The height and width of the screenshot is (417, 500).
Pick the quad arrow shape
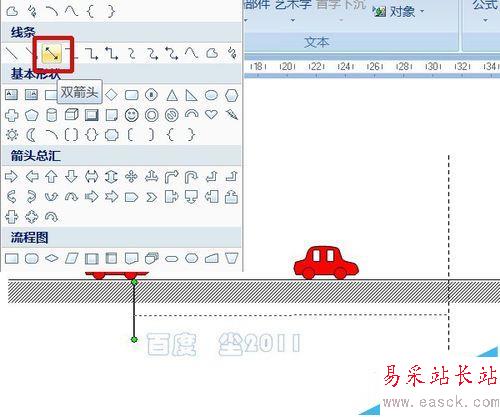point(131,176)
